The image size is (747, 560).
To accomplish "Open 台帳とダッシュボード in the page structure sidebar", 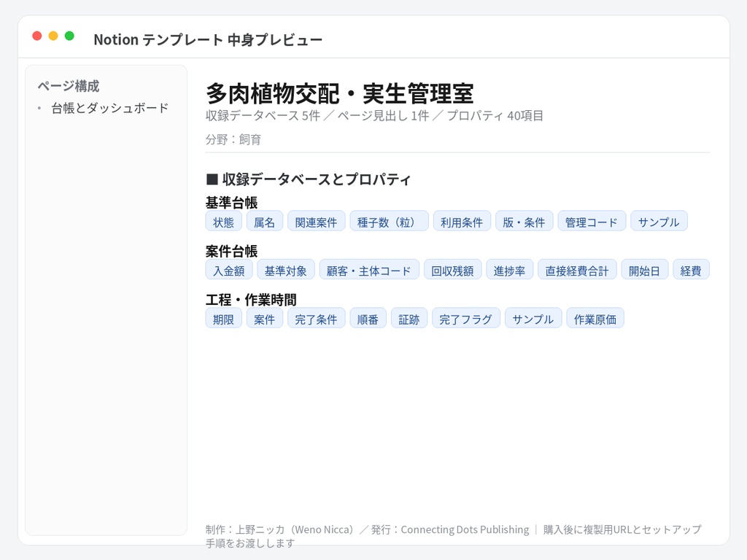I will click(110, 108).
